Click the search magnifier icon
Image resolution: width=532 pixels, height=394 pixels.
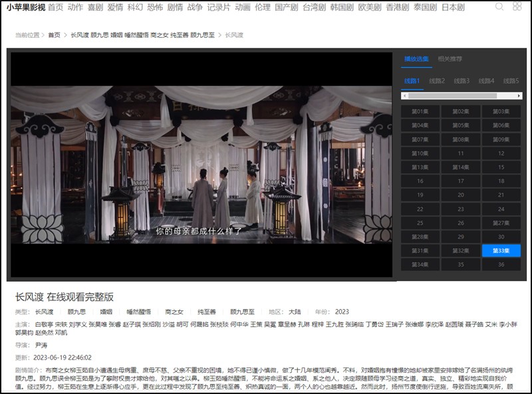(499, 7)
